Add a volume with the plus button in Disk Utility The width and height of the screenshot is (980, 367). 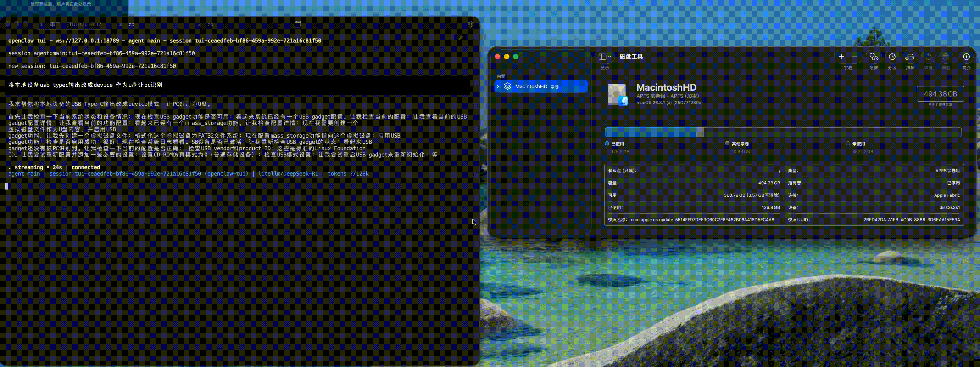pos(841,57)
